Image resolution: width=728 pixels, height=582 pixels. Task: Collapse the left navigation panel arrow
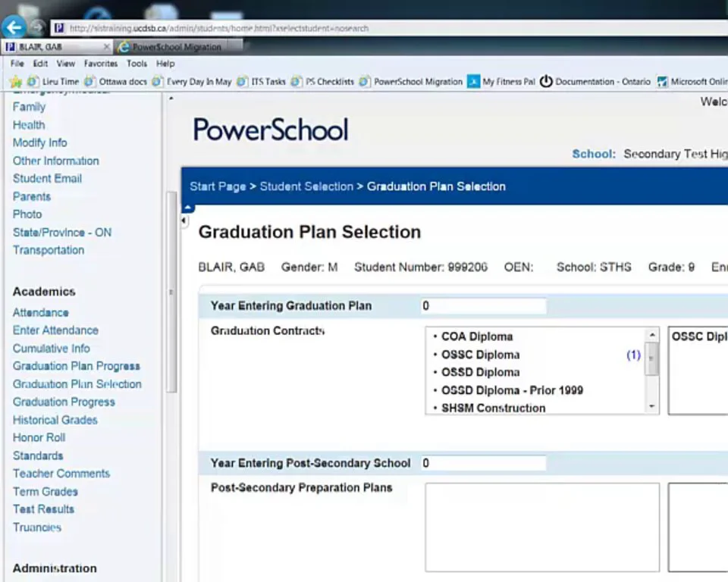tap(184, 221)
